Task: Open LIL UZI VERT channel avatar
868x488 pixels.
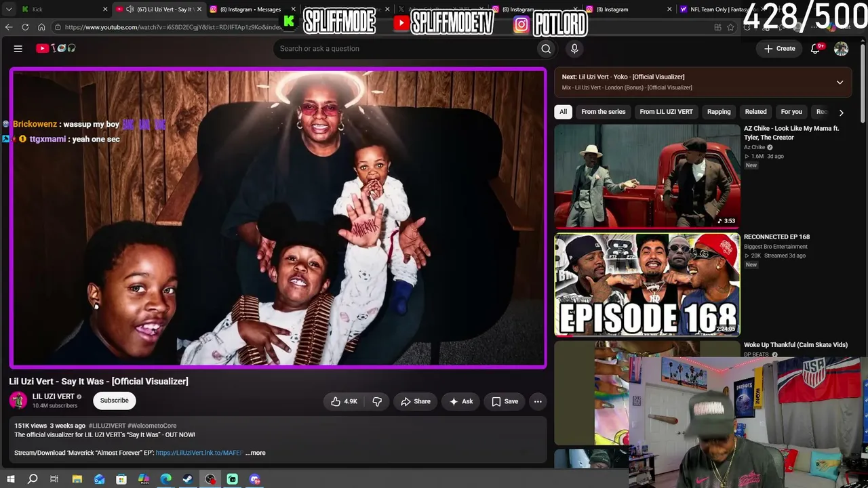Action: (18, 401)
